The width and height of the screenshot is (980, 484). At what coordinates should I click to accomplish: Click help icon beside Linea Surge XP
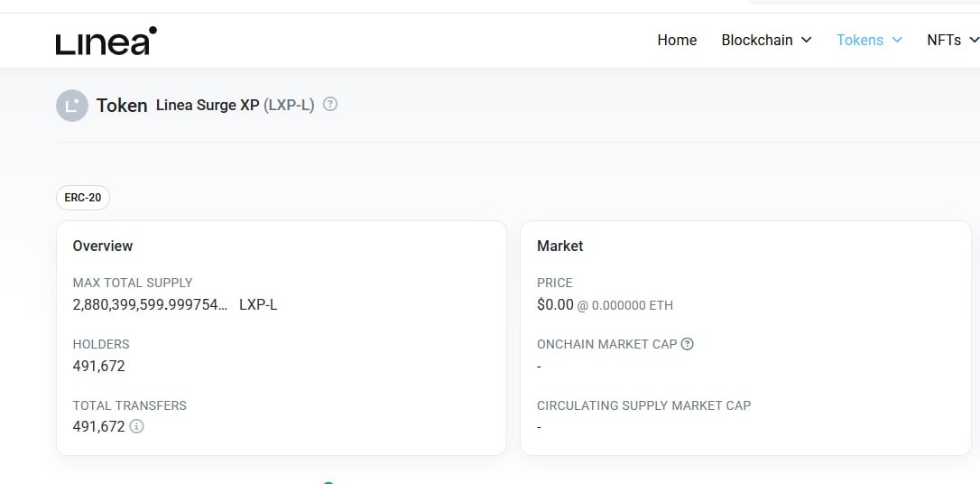(x=330, y=105)
